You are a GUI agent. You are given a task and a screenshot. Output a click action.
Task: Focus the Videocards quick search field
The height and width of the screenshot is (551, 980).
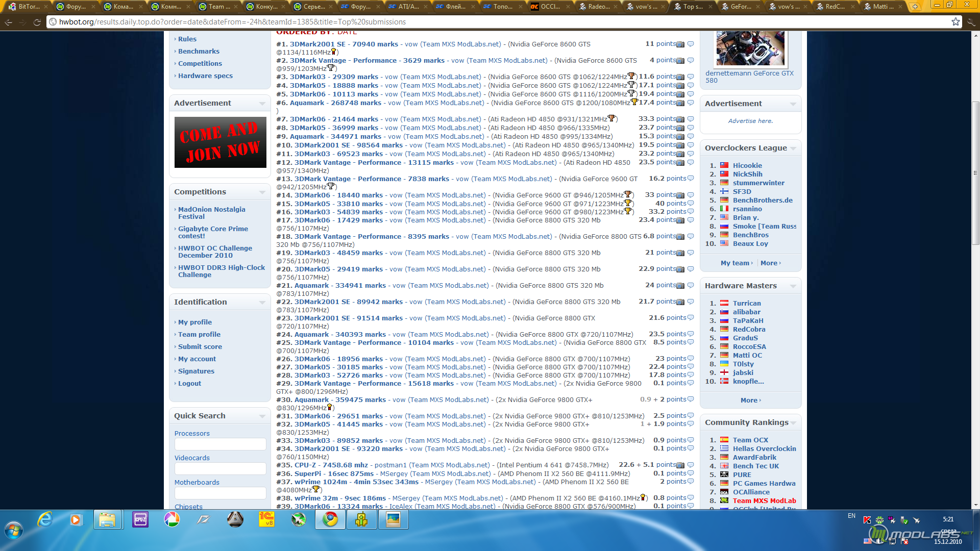[x=220, y=469]
